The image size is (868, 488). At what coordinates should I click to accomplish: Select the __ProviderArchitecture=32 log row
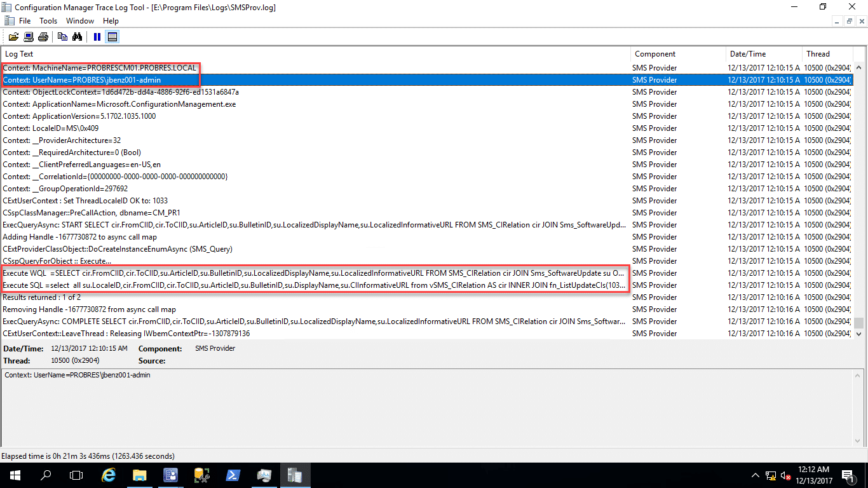pos(426,140)
